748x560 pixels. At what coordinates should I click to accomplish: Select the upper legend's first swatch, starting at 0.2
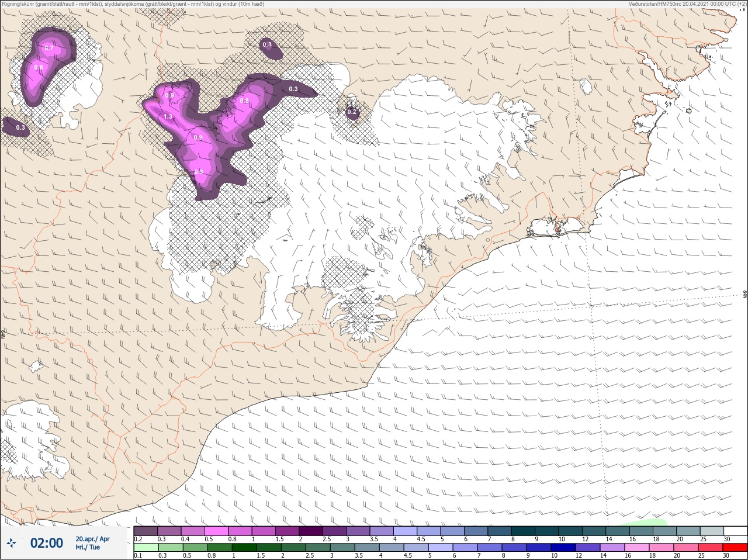[146, 531]
